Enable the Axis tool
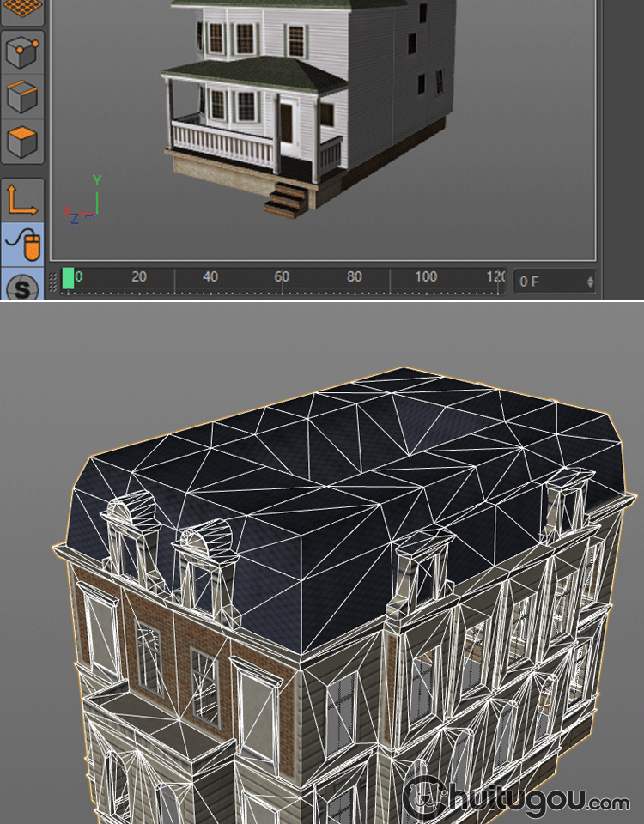644x824 pixels. click(21, 199)
